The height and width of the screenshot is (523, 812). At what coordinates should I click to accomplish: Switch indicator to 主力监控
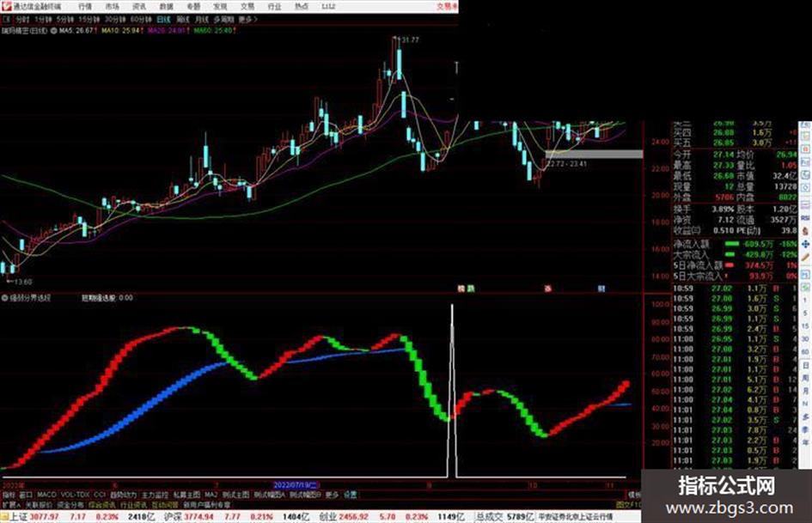click(155, 495)
